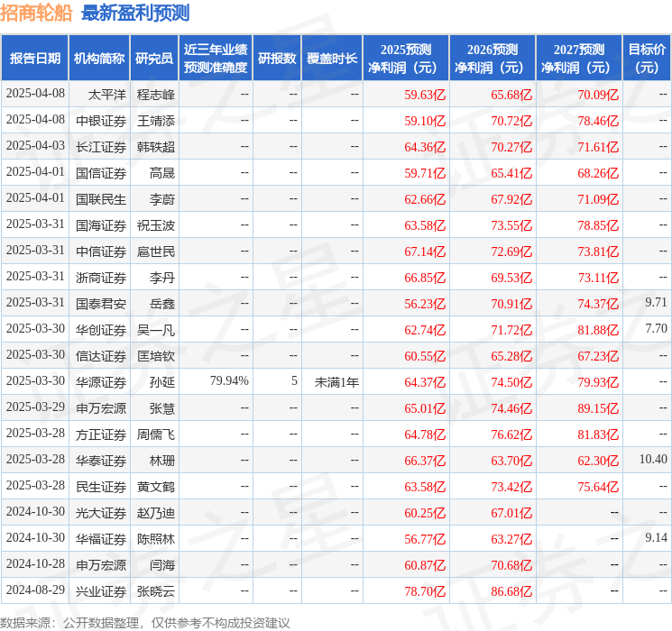Screen dimensions: 672x631
Task: Click the 目标价 column header
Action: [647, 59]
